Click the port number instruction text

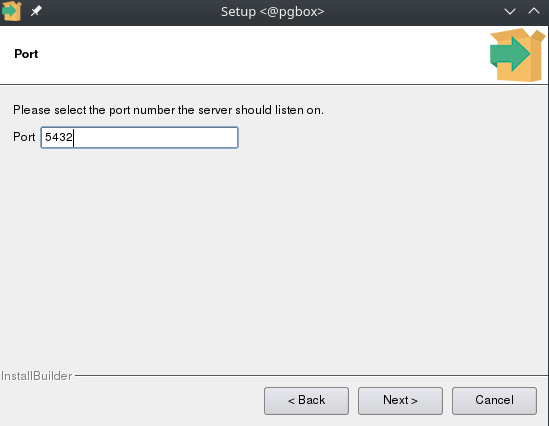pos(168,110)
